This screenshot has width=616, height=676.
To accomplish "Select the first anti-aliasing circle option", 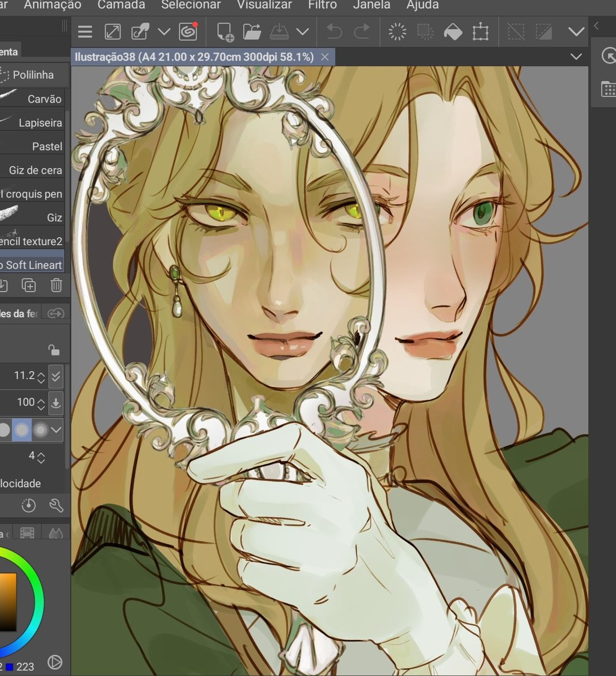I will click(5, 430).
